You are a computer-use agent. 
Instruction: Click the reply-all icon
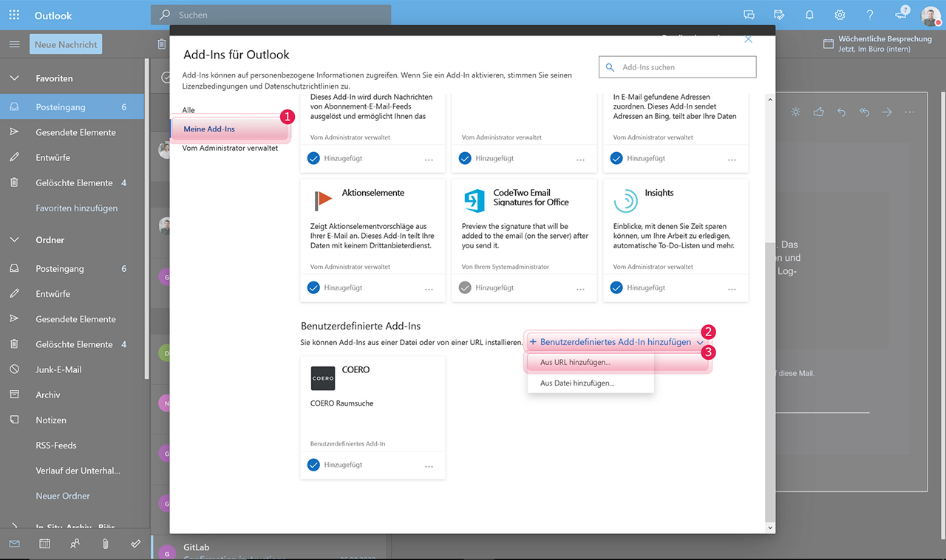pos(864,112)
